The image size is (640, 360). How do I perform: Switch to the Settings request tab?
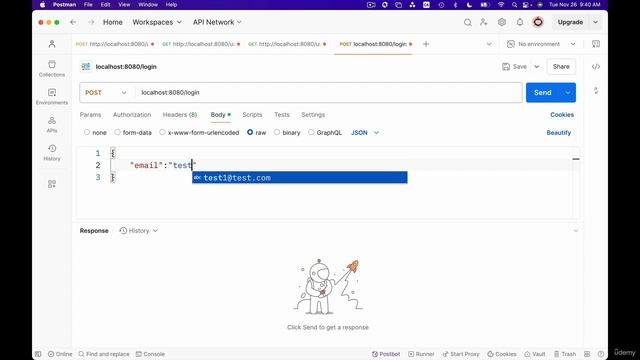click(x=313, y=115)
